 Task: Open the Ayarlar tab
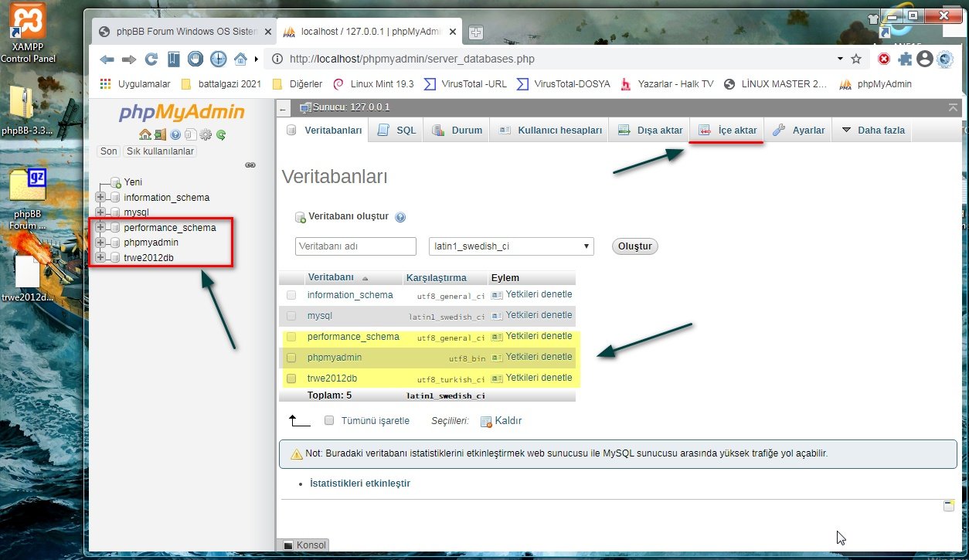[799, 131]
